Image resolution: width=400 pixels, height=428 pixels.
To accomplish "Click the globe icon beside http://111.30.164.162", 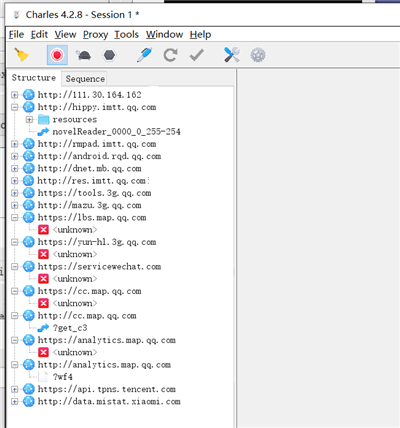I will pos(29,95).
